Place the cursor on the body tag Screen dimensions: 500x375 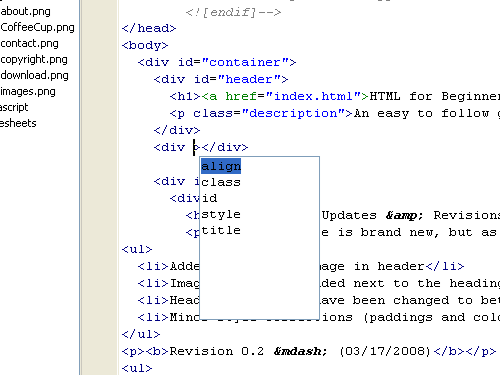pyautogui.click(x=145, y=45)
